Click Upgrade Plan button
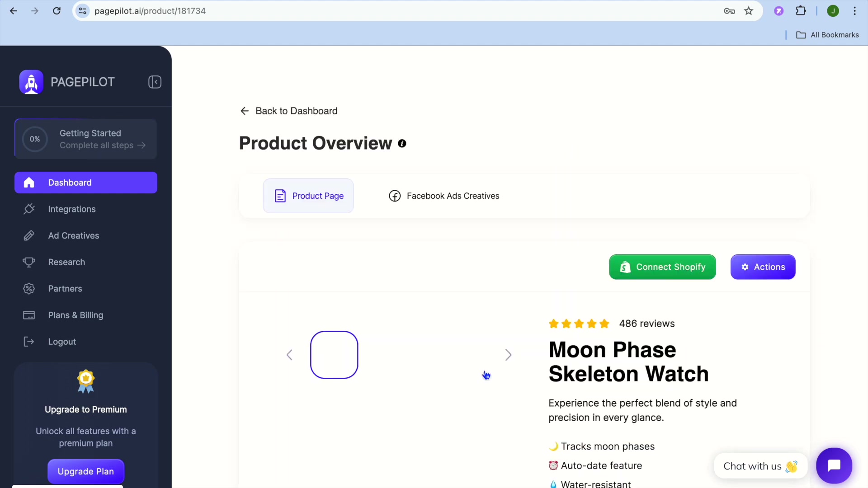The height and width of the screenshot is (488, 868). click(86, 471)
